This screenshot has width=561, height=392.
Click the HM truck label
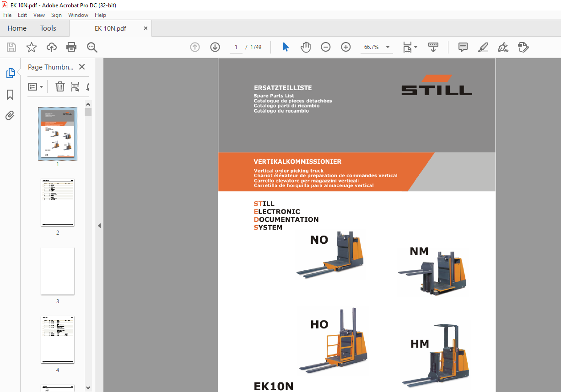[x=420, y=344]
